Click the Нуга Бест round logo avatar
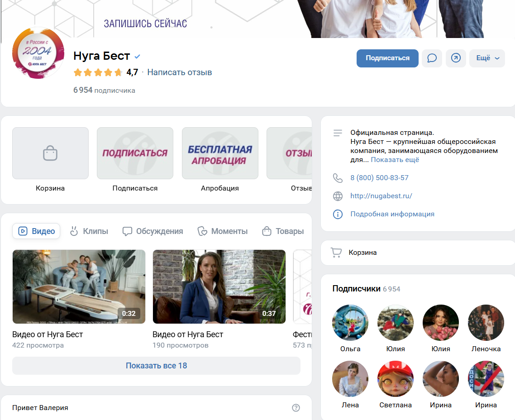This screenshot has height=420, width=515. 38,53
